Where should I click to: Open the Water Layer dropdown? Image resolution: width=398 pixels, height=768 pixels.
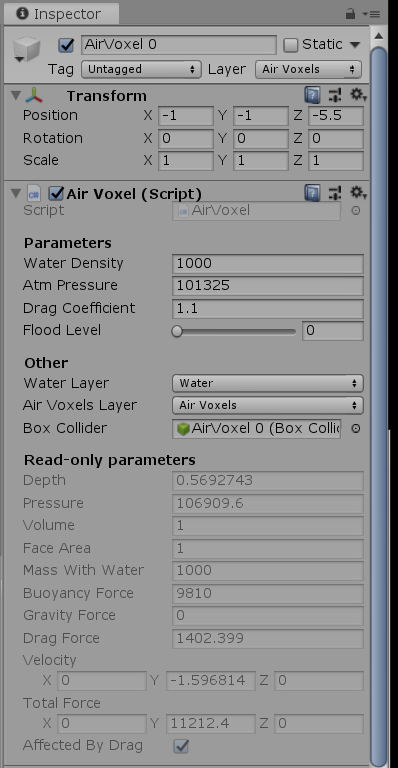(267, 383)
